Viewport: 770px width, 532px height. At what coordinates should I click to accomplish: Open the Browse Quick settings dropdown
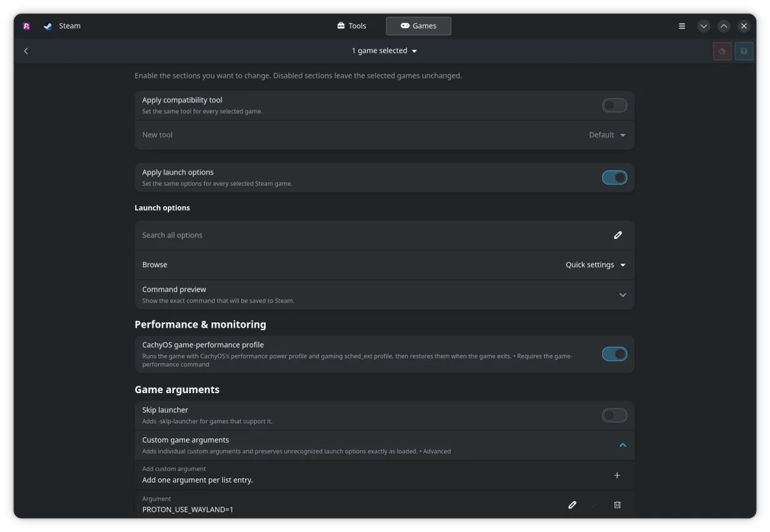click(595, 265)
